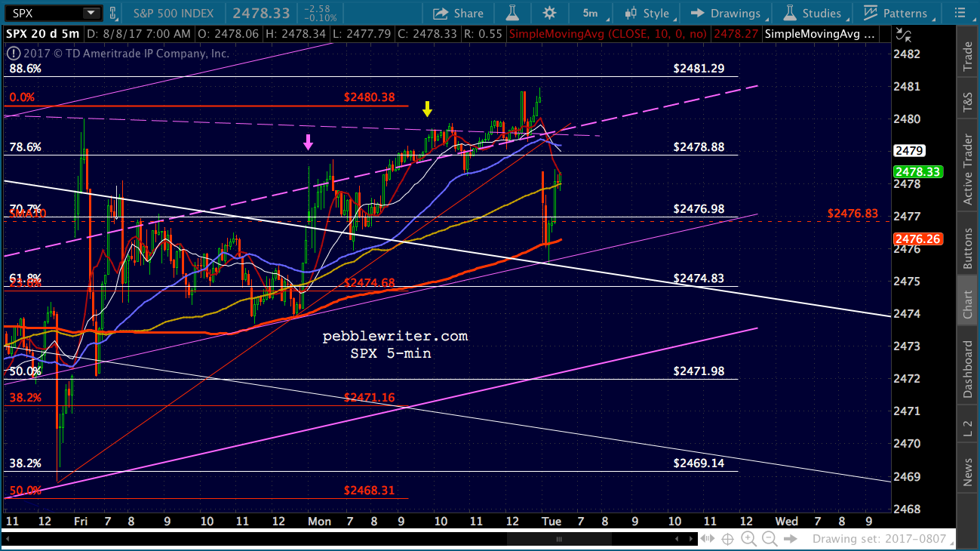Click the zoom out magnifier icon
This screenshot has height=551, width=980.
point(770,539)
